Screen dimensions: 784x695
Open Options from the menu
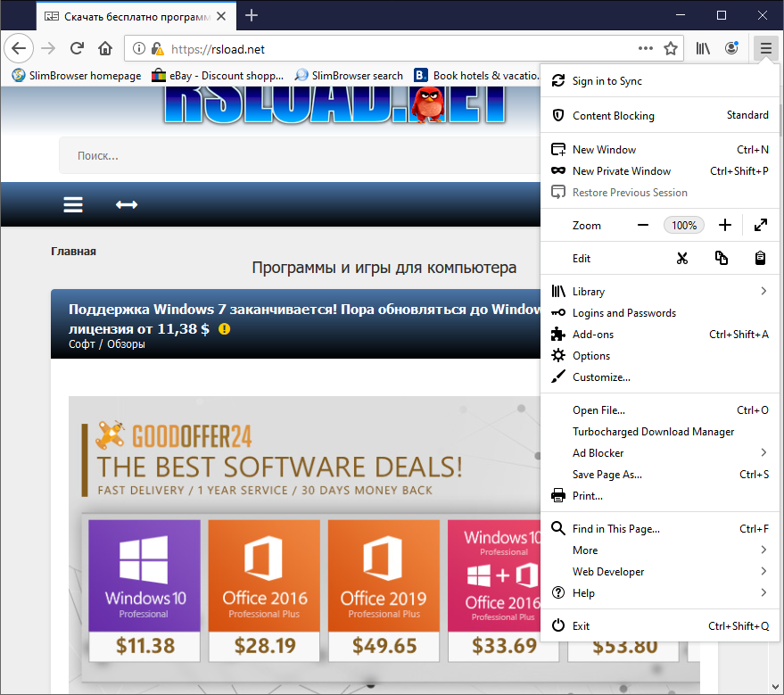click(x=660, y=356)
